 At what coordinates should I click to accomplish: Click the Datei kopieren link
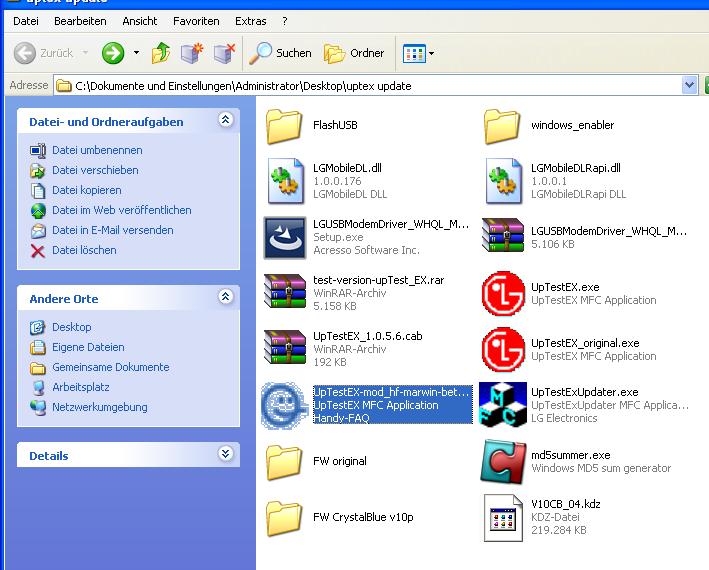(x=87, y=190)
